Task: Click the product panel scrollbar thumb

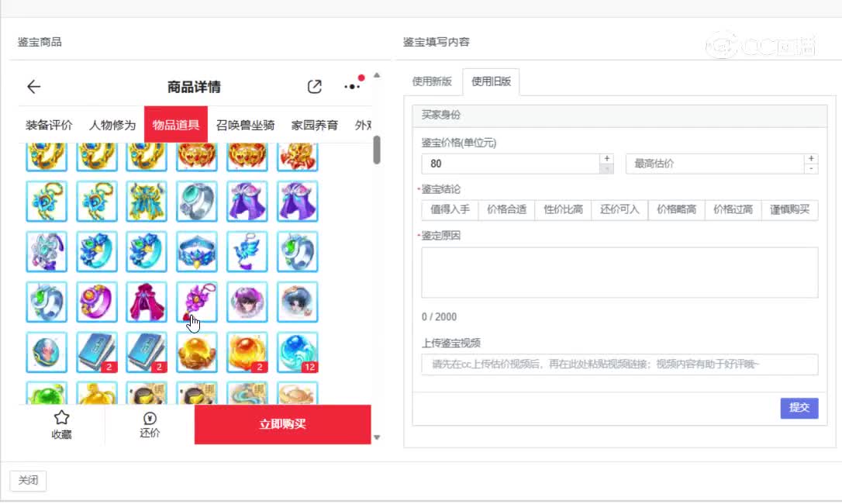Action: tap(377, 150)
